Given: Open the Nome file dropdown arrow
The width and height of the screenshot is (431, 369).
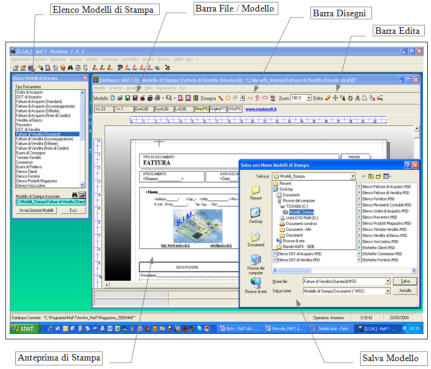Looking at the screenshot, I should coord(387,281).
